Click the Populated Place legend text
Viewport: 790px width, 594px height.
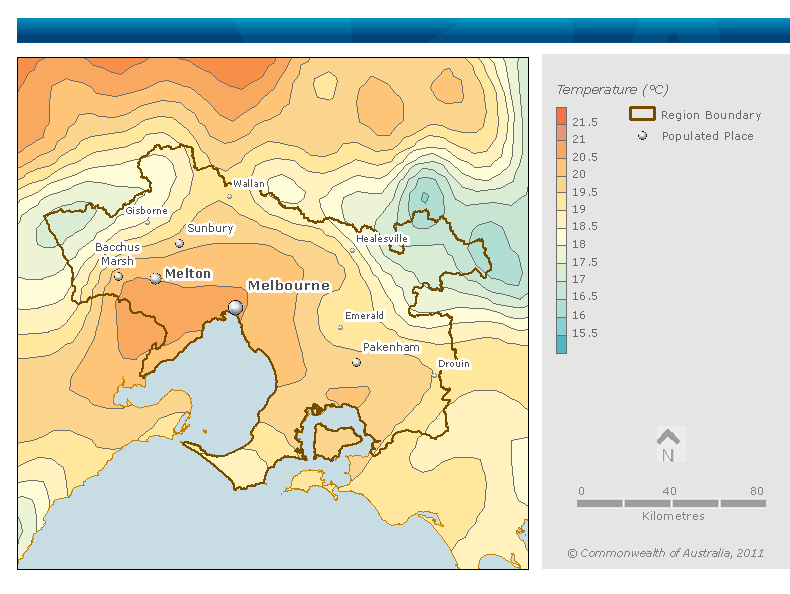(x=707, y=136)
